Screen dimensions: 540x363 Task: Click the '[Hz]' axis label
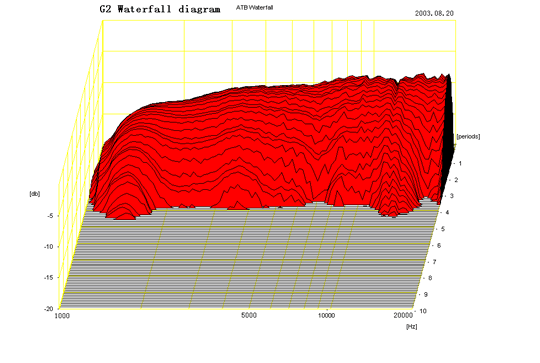click(x=412, y=326)
